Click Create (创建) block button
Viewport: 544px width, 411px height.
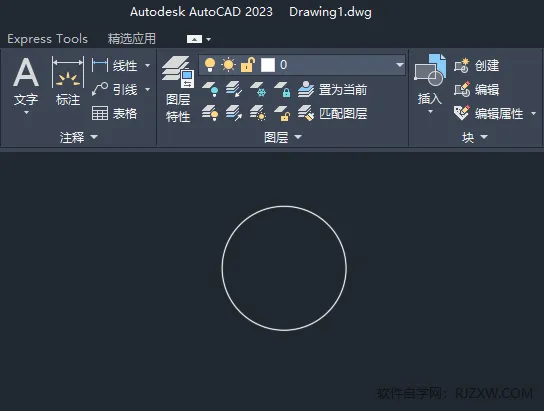pos(476,65)
